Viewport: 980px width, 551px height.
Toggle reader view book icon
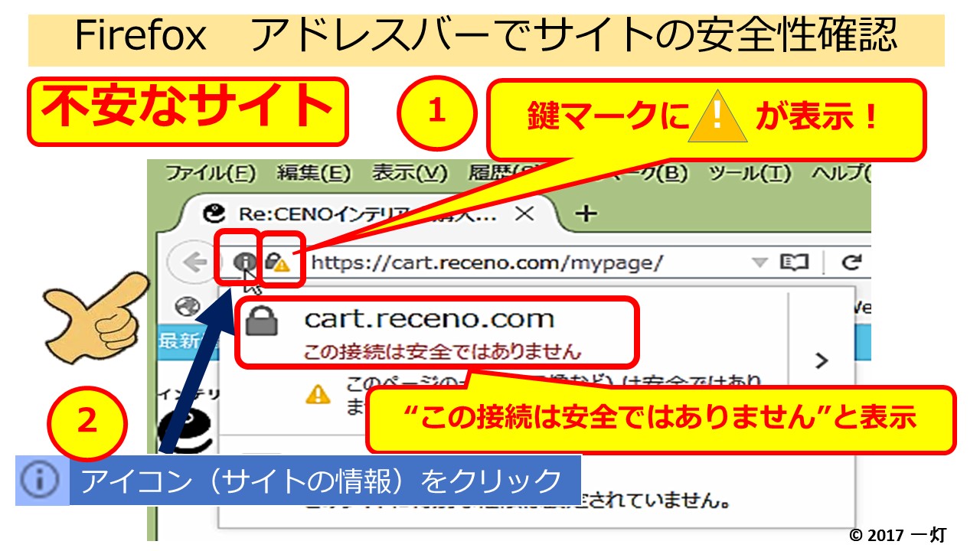click(x=794, y=263)
